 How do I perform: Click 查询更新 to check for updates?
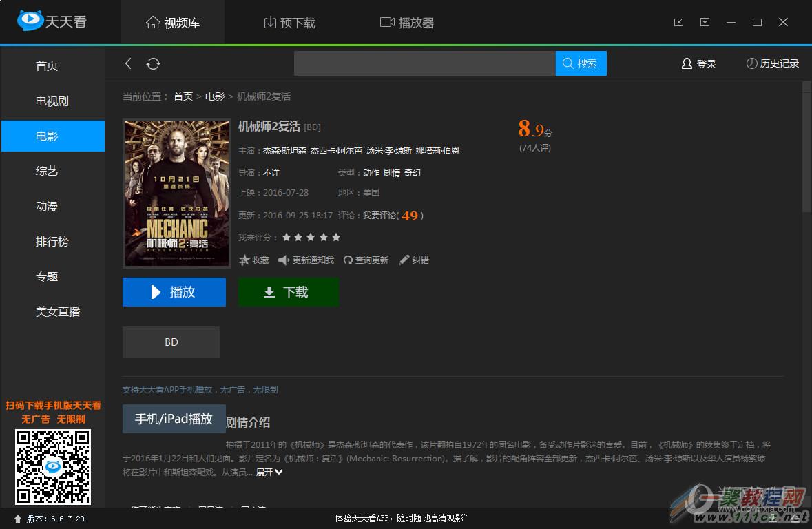coord(366,260)
